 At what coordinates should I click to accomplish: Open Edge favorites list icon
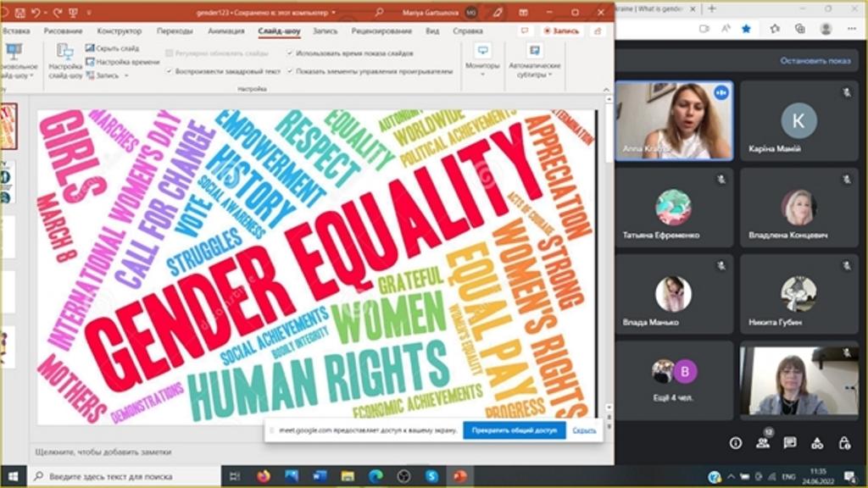pos(775,29)
